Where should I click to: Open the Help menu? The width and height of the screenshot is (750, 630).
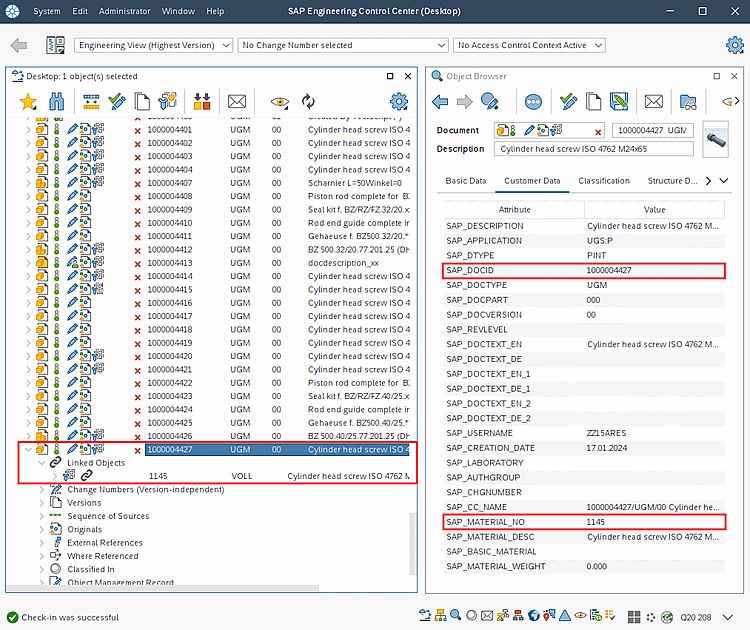[x=215, y=11]
